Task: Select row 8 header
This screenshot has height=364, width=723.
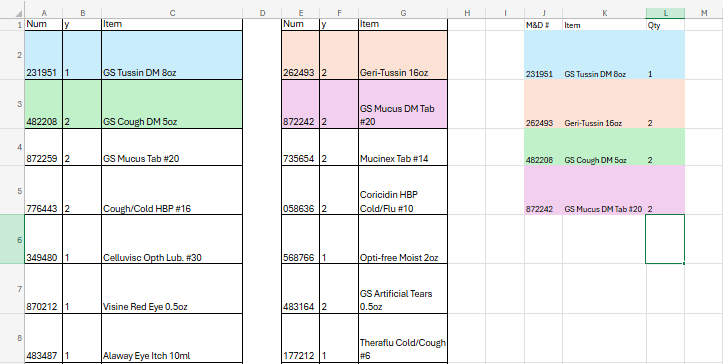Action: click(12, 338)
